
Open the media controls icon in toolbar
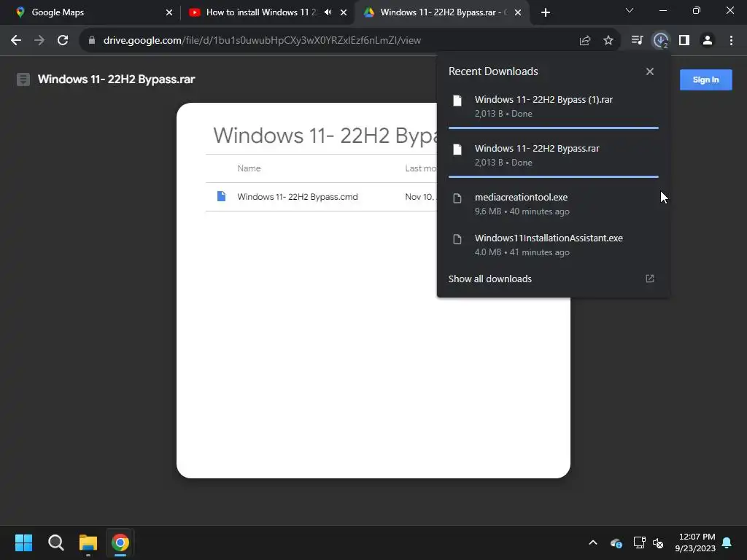click(637, 40)
